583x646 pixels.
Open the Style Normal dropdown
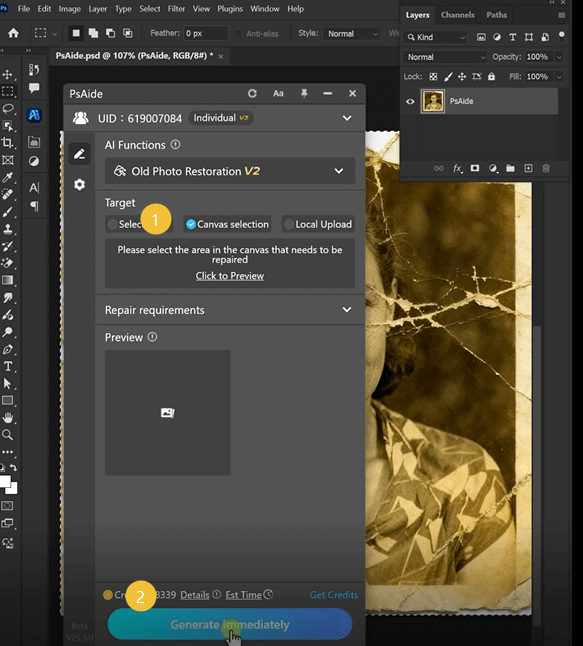point(351,34)
